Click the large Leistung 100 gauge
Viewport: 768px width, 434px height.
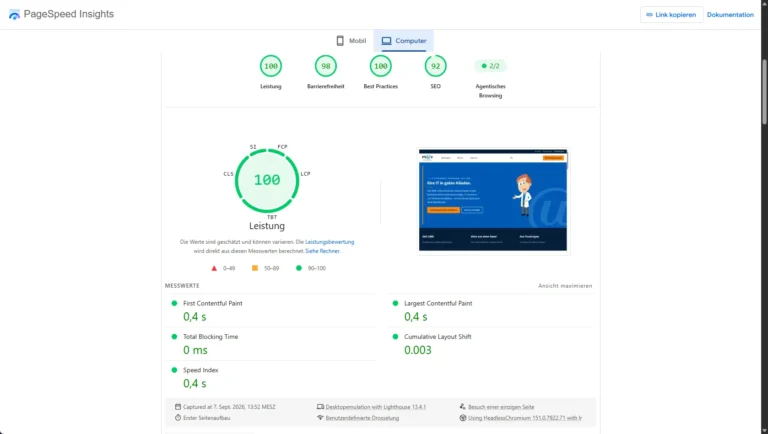tap(267, 180)
